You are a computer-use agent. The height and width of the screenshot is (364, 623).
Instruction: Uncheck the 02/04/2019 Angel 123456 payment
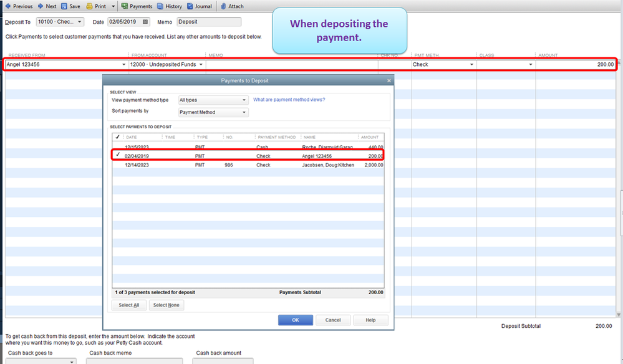[x=118, y=155]
